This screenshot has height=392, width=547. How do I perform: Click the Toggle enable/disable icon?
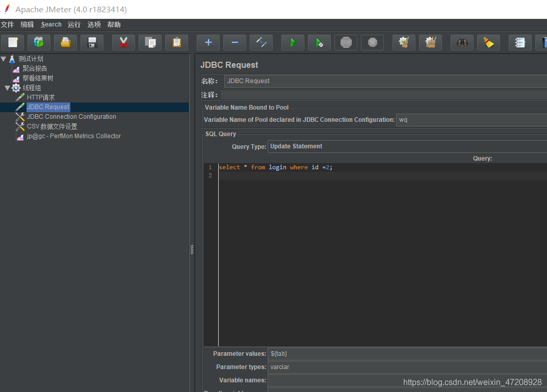pyautogui.click(x=262, y=42)
